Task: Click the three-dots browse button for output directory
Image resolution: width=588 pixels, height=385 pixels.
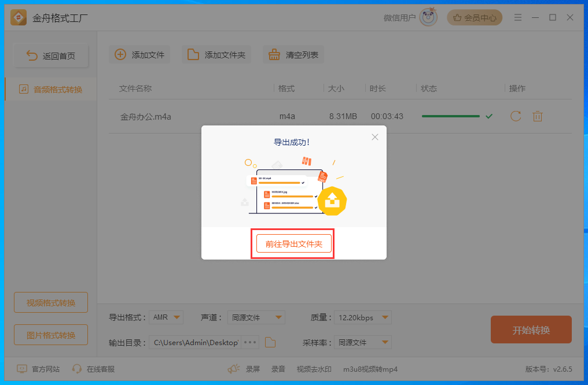Action: 250,342
